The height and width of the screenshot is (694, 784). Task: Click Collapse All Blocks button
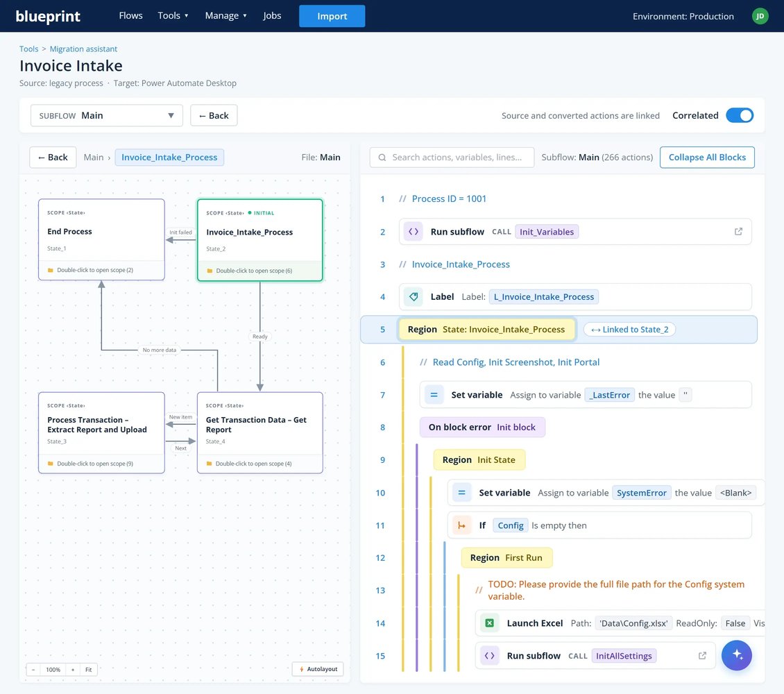tap(707, 157)
